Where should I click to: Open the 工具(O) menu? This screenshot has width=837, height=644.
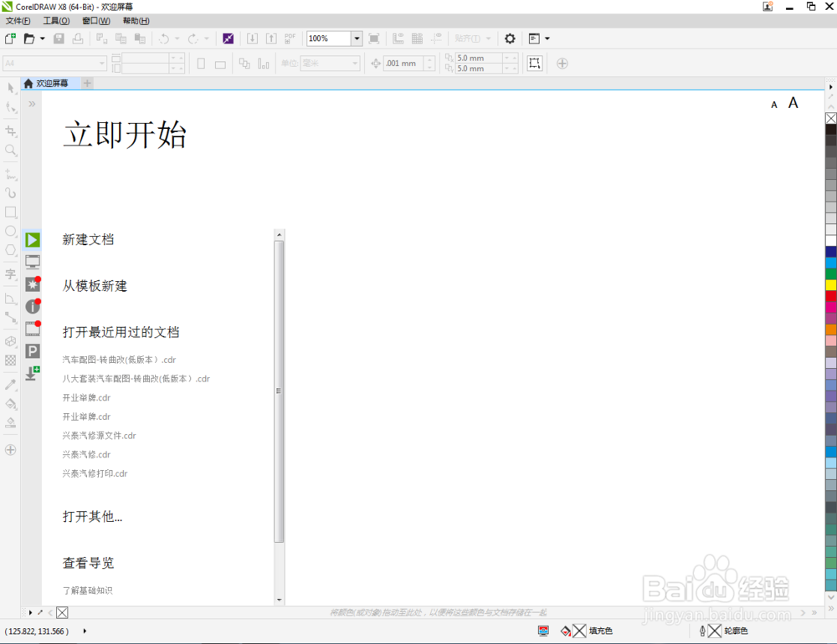56,21
